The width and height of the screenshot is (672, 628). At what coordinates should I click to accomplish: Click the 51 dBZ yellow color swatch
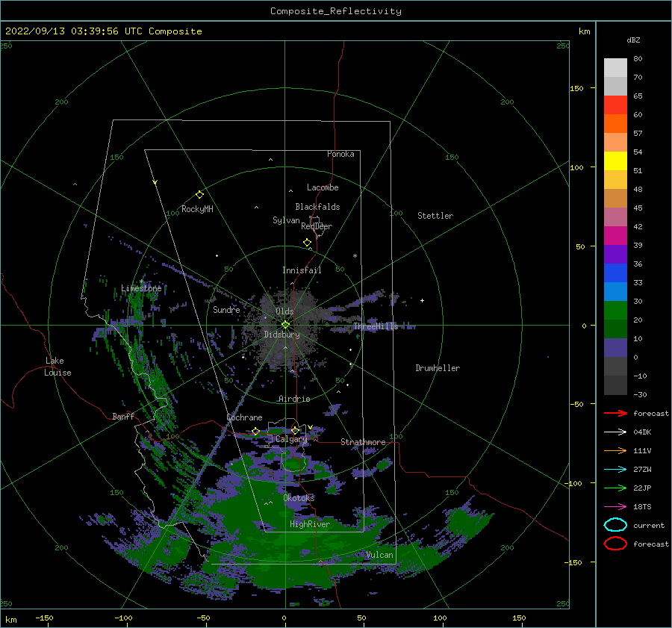pyautogui.click(x=615, y=161)
